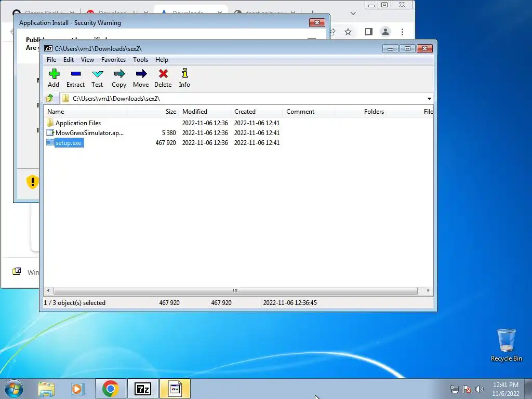The image size is (532, 399).
Task: Open the Tools menu
Action: [x=140, y=60]
